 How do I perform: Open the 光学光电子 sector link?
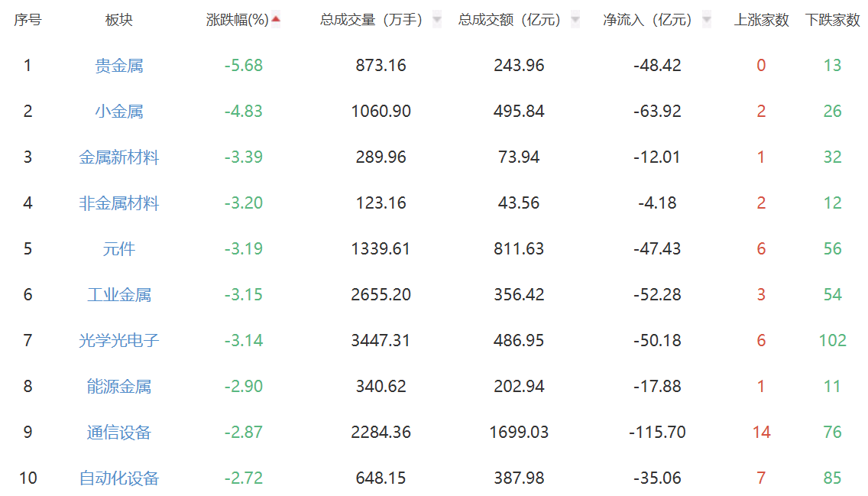click(119, 341)
